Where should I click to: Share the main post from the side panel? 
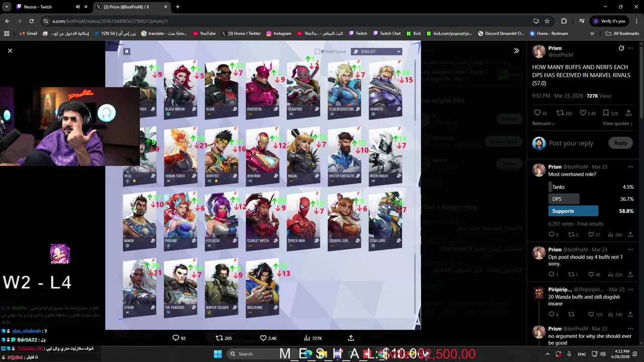point(628,113)
